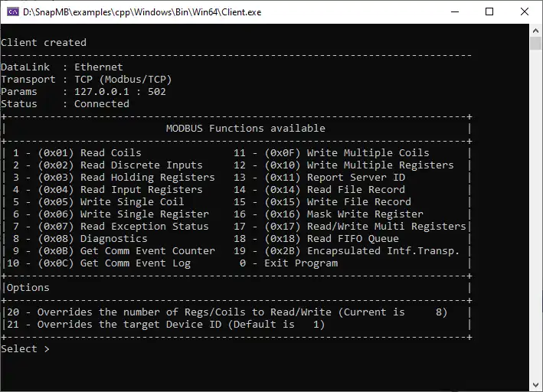
Task: Close the Client.exe console window
Action: [x=525, y=11]
